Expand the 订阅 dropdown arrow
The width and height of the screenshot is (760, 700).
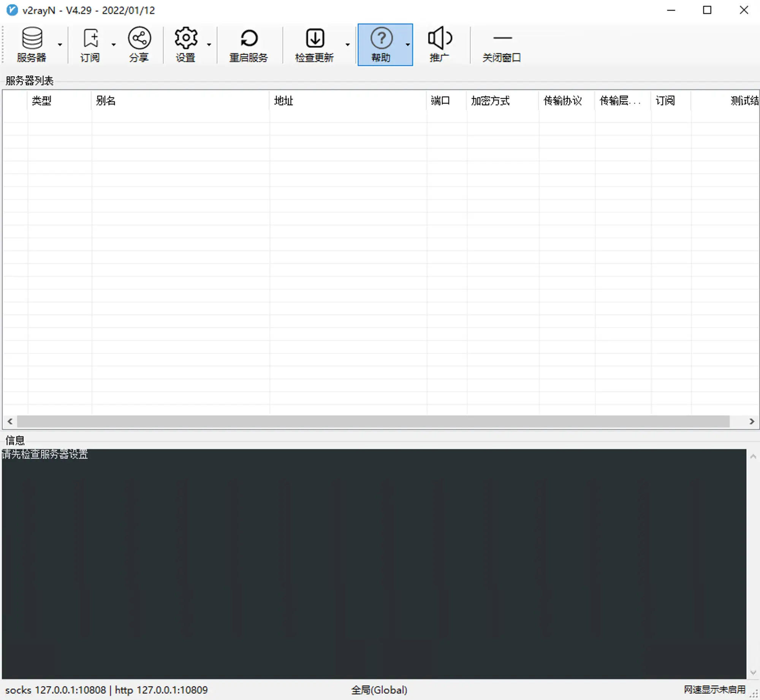click(114, 44)
